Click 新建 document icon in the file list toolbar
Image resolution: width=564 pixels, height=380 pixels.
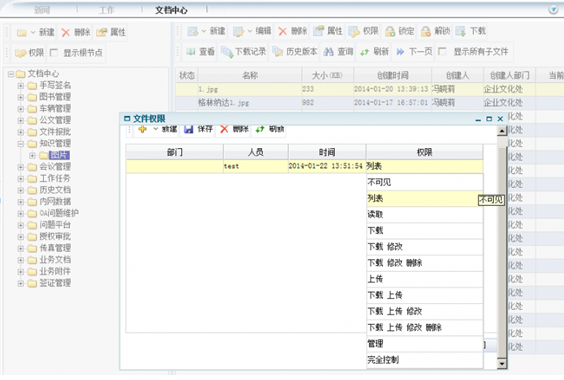point(192,31)
